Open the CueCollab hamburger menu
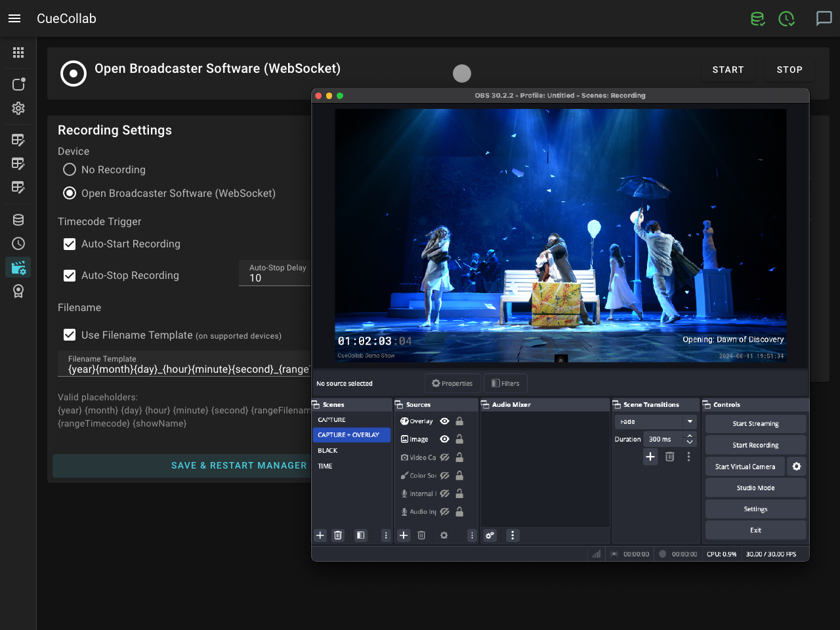Screen dimensions: 840x630 pos(14,18)
